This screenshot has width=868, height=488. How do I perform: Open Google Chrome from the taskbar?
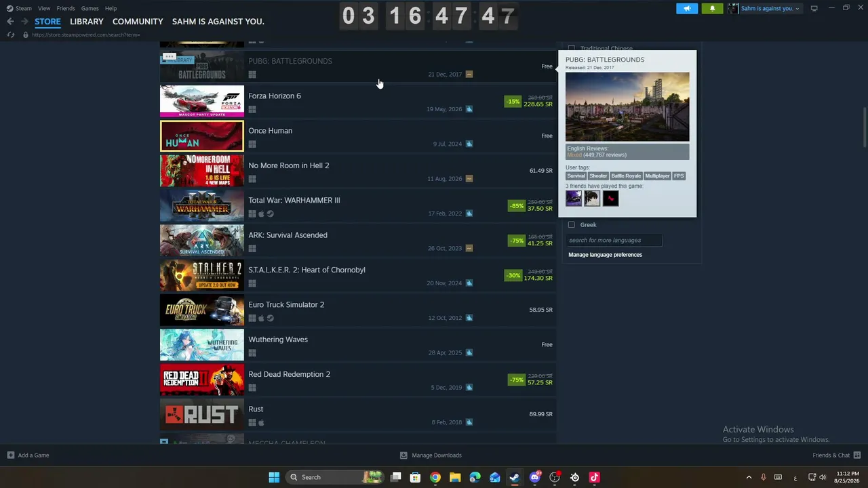coord(435,477)
